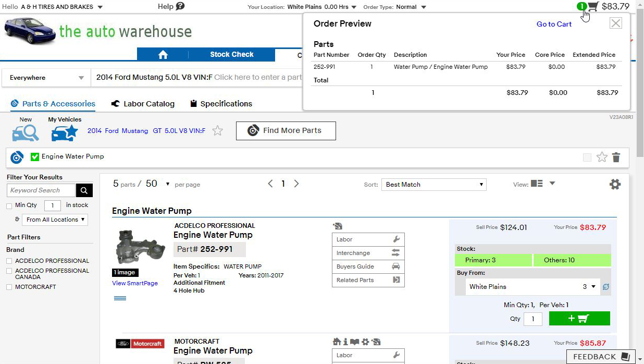Open the Sort Best Match dropdown
The height and width of the screenshot is (364, 644).
click(x=434, y=185)
